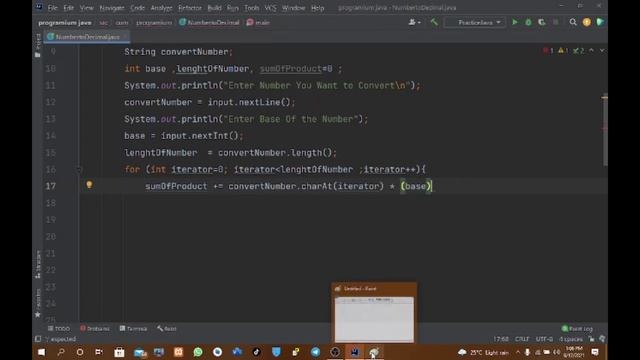640x360 pixels.
Task: Open the View menu
Action: click(x=87, y=8)
